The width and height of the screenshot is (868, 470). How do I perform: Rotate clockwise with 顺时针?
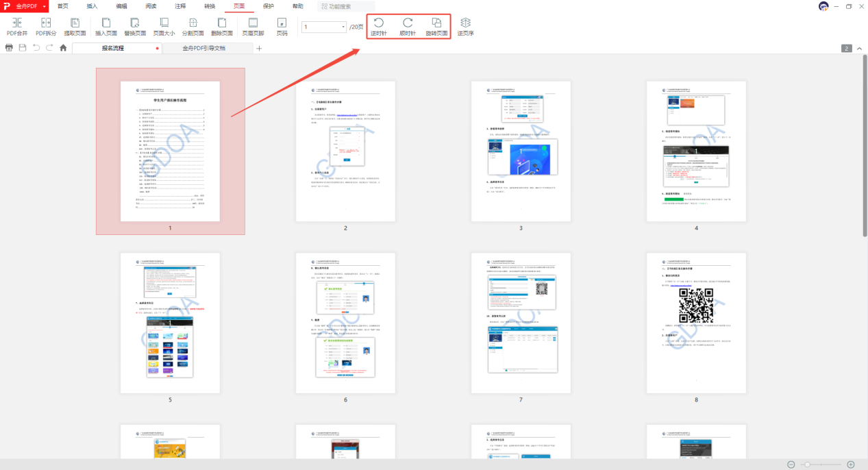coord(408,27)
